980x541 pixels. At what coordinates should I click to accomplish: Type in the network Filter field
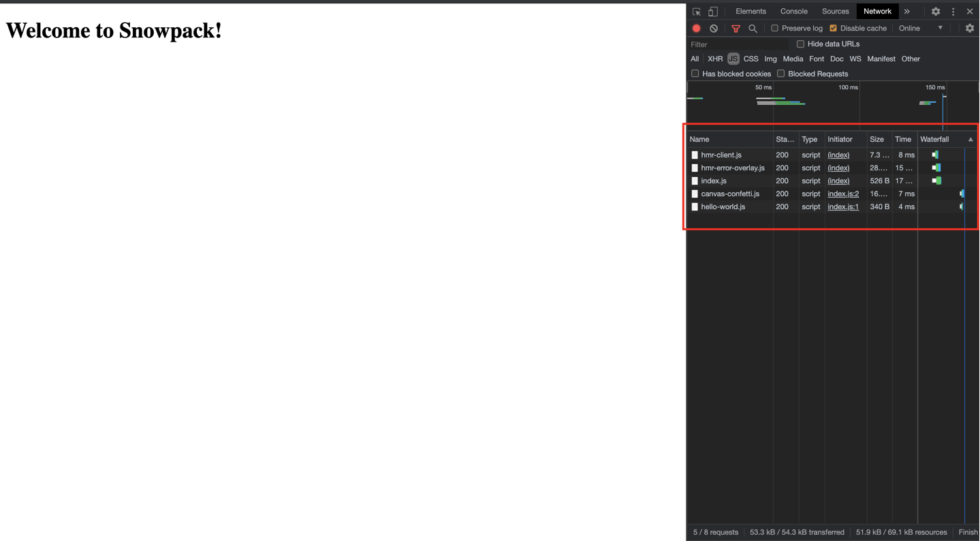(736, 44)
